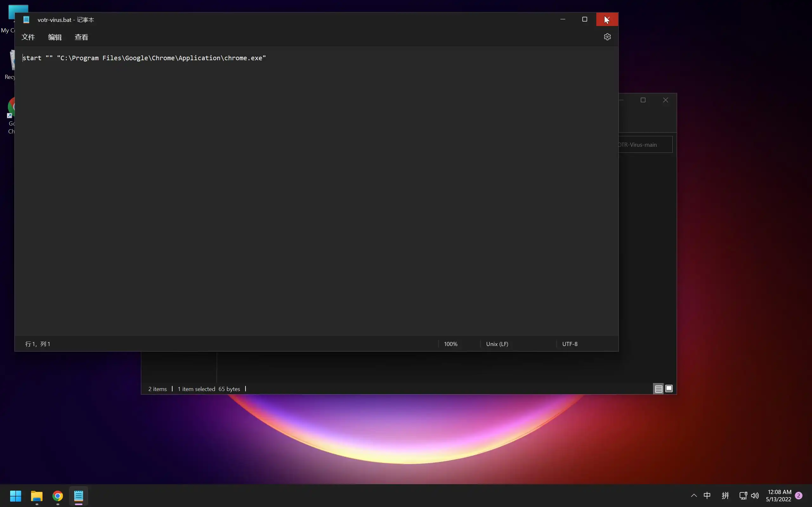Switch Explorer to details view

click(x=658, y=388)
